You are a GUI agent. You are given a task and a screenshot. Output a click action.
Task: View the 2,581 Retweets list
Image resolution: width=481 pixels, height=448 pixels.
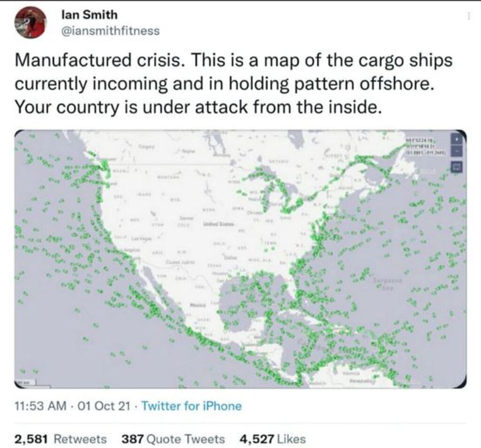click(x=61, y=439)
